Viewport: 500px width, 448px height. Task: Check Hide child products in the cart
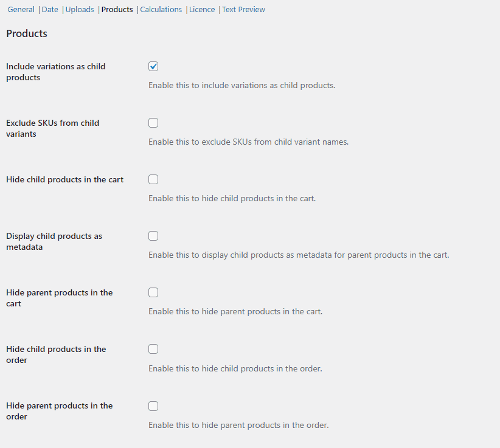[x=153, y=179]
